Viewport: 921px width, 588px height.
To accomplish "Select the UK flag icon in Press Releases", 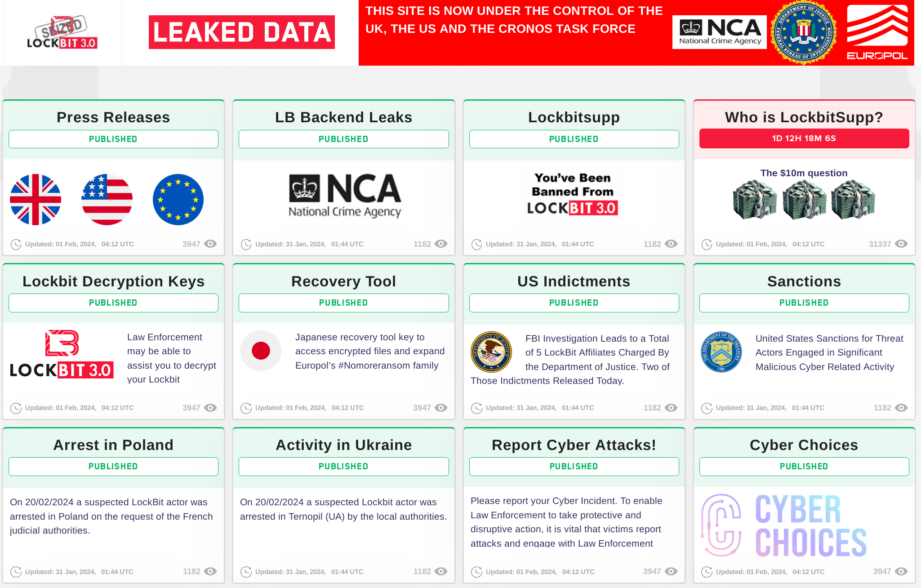I will click(x=36, y=199).
